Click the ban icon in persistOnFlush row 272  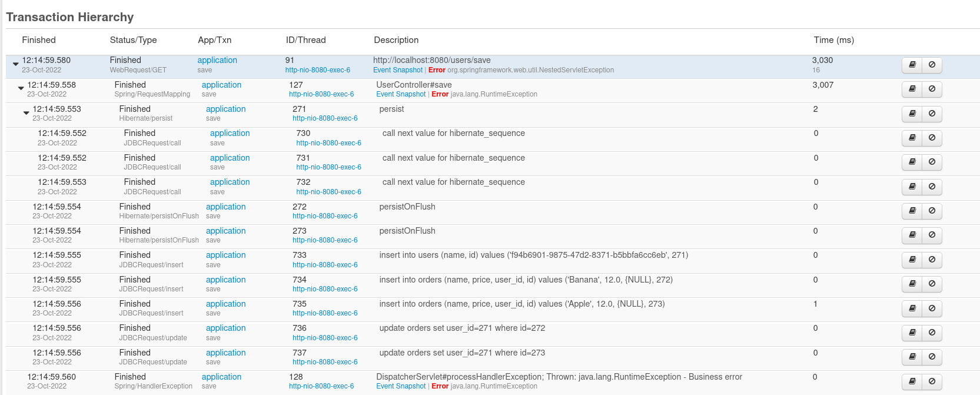pos(932,211)
